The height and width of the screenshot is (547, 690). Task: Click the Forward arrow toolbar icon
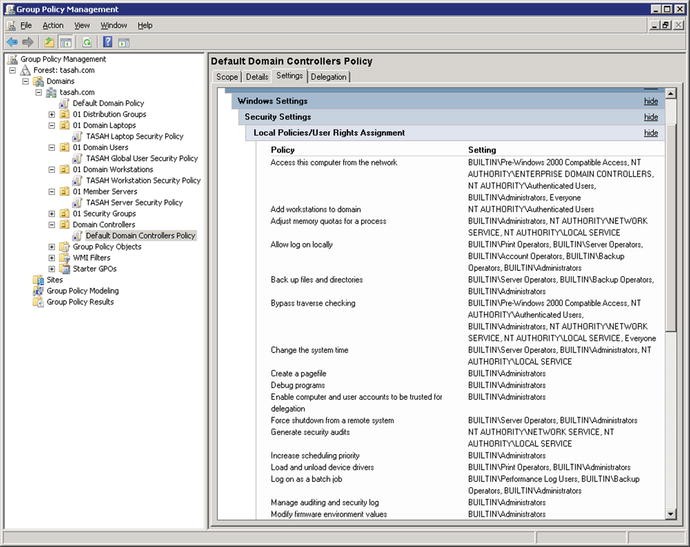click(x=28, y=42)
